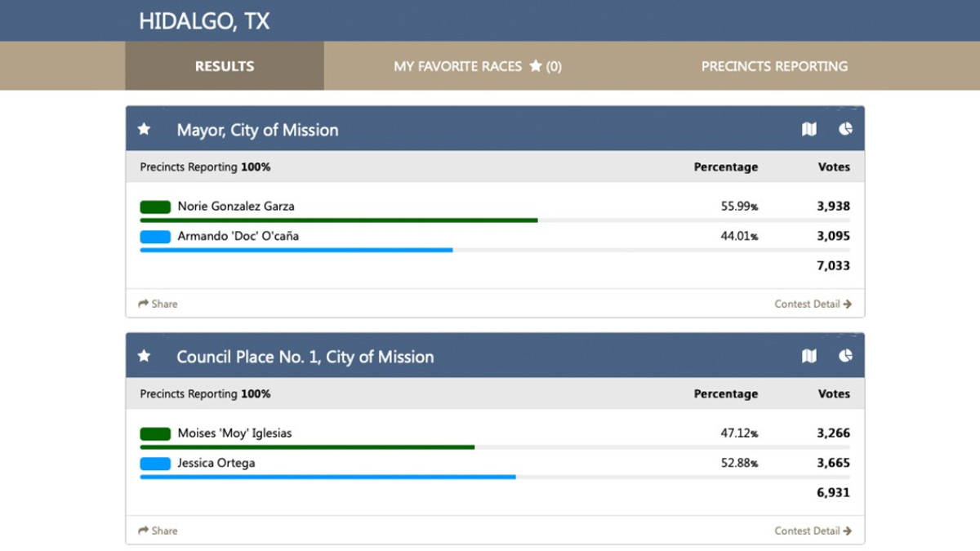The width and height of the screenshot is (980, 551).
Task: Switch to the Results tab
Action: [x=225, y=66]
